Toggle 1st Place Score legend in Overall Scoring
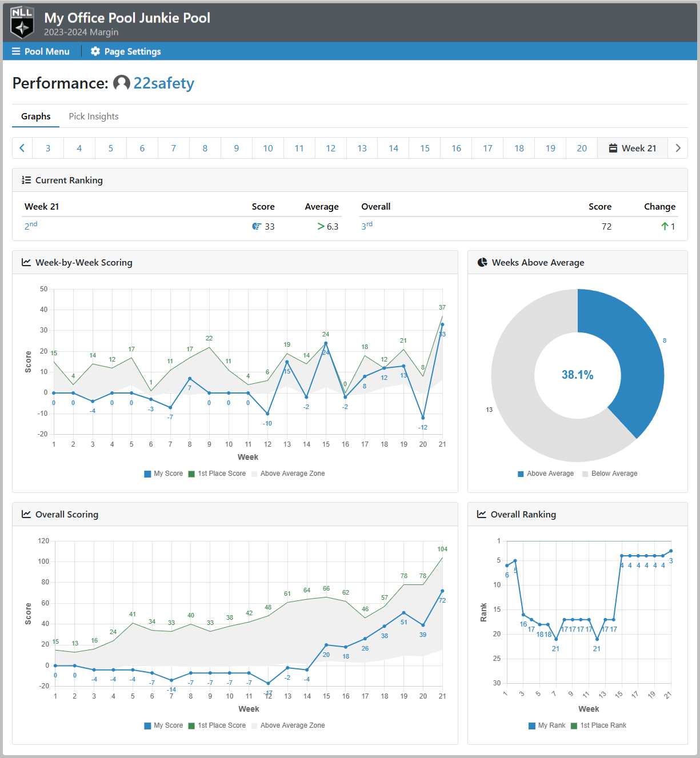 coord(217,725)
